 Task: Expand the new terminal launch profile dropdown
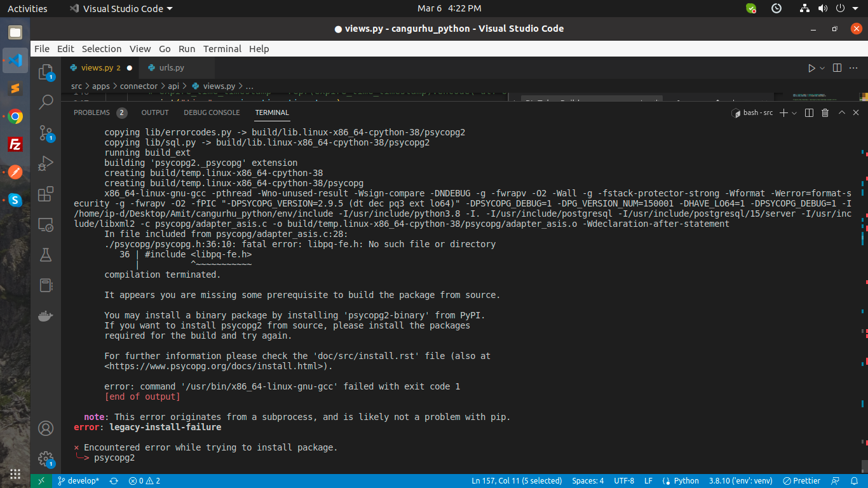tap(794, 113)
